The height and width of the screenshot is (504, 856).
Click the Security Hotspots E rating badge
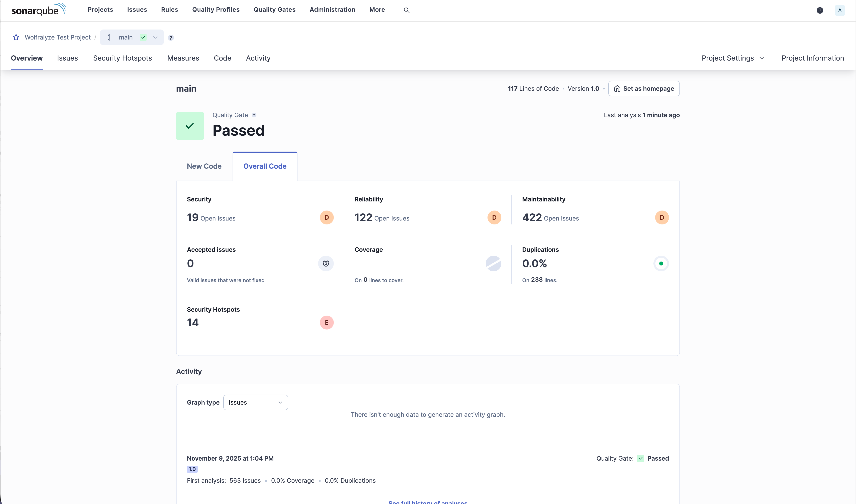pyautogui.click(x=326, y=322)
